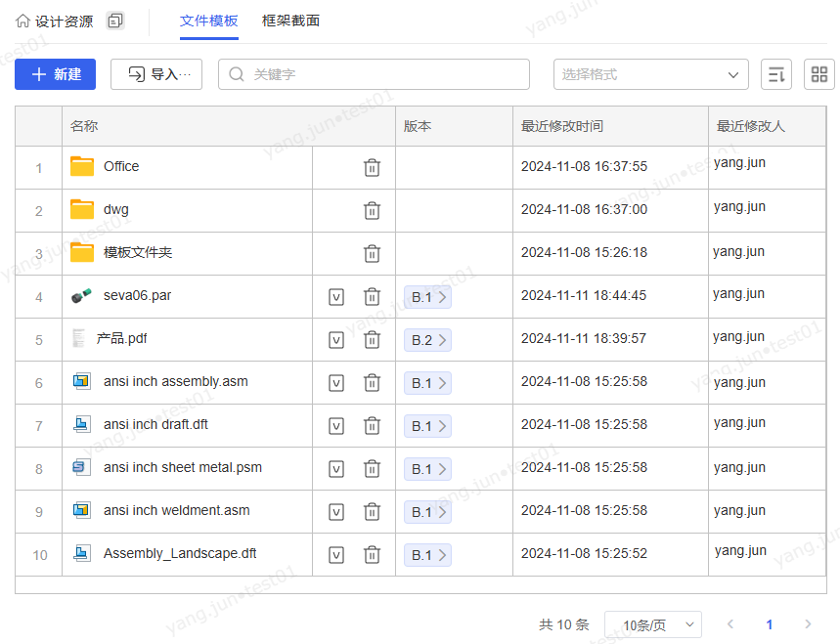Expand version B.1 of ansi inch assembly.asm
840x644 pixels.
[427, 383]
